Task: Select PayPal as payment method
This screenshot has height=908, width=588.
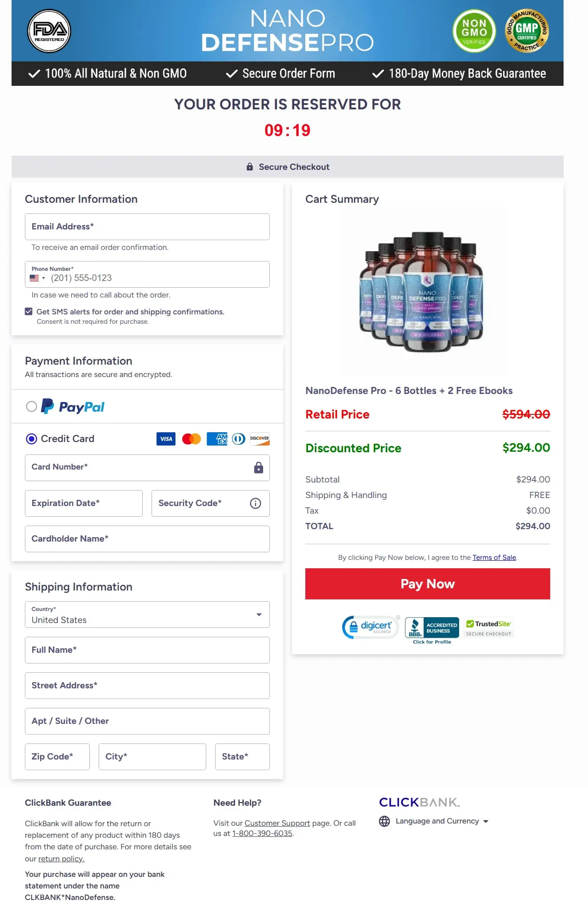Action: [32, 406]
